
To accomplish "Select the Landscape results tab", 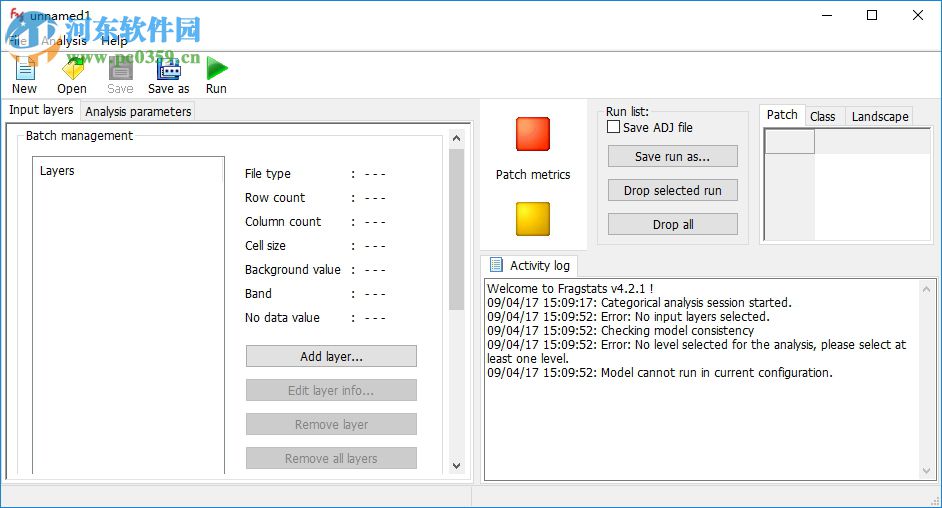I will tap(880, 116).
